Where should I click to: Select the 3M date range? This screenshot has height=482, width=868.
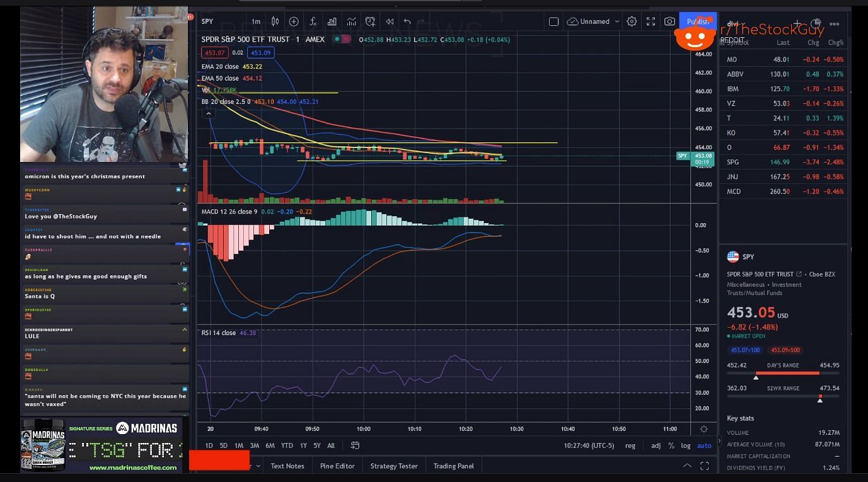pyautogui.click(x=254, y=445)
